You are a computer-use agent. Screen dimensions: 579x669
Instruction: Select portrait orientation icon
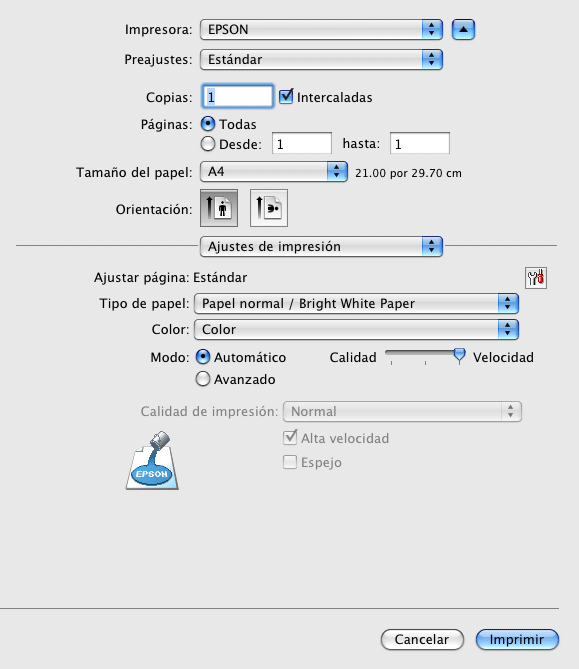(x=219, y=208)
